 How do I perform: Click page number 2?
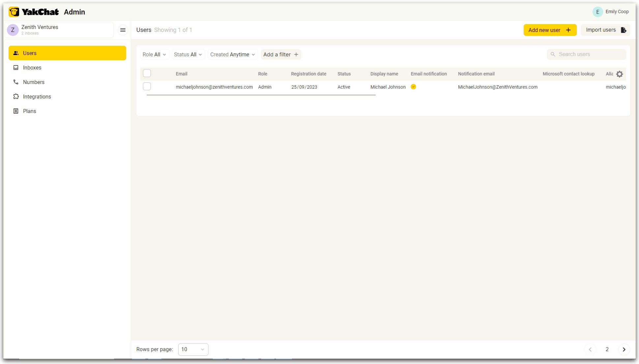pos(607,350)
